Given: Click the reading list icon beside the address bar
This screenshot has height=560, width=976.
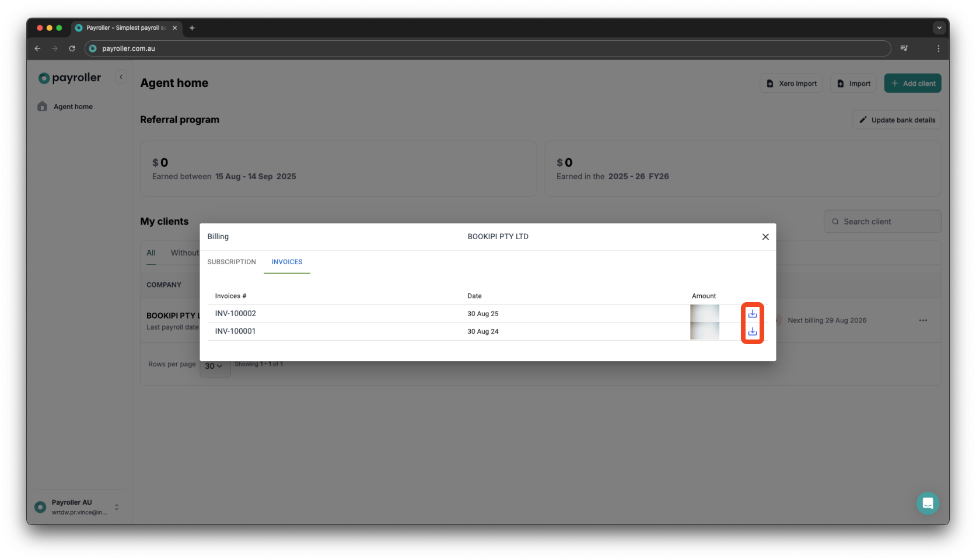Looking at the screenshot, I should tap(905, 48).
